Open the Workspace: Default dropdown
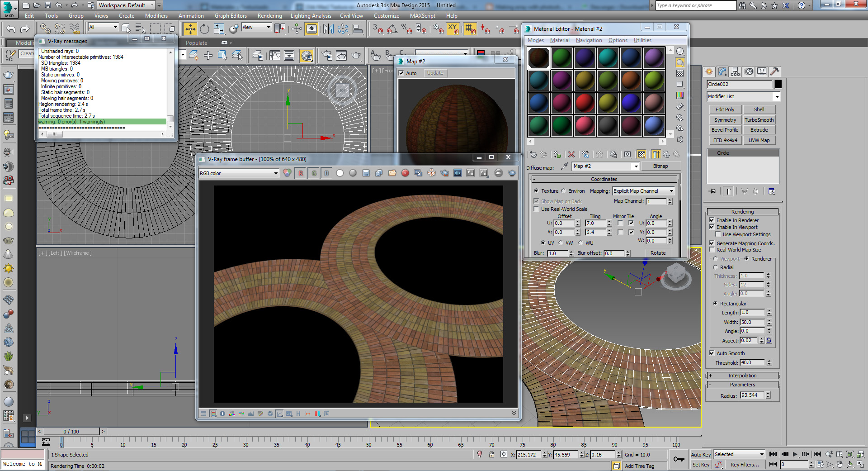Viewport: 868px width, 471px height. click(126, 5)
